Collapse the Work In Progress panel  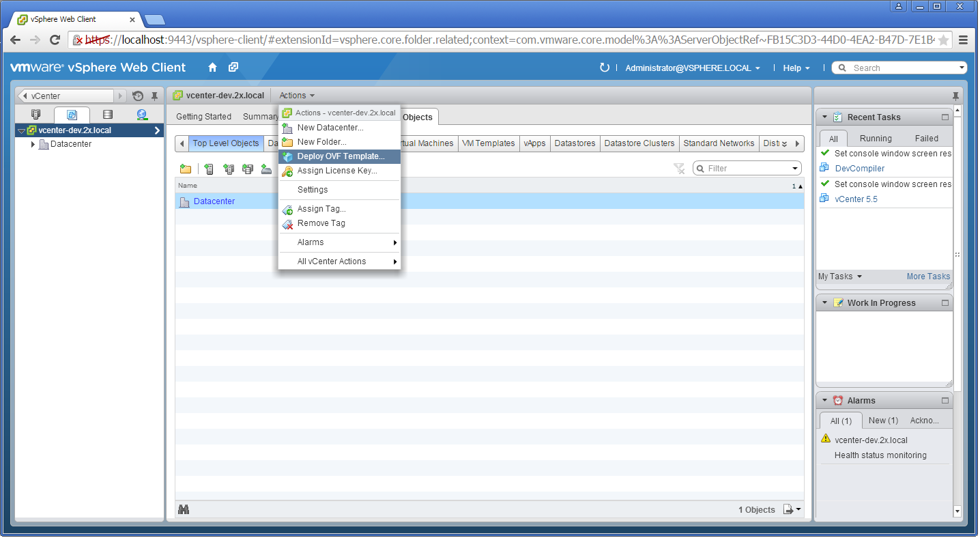tap(824, 303)
